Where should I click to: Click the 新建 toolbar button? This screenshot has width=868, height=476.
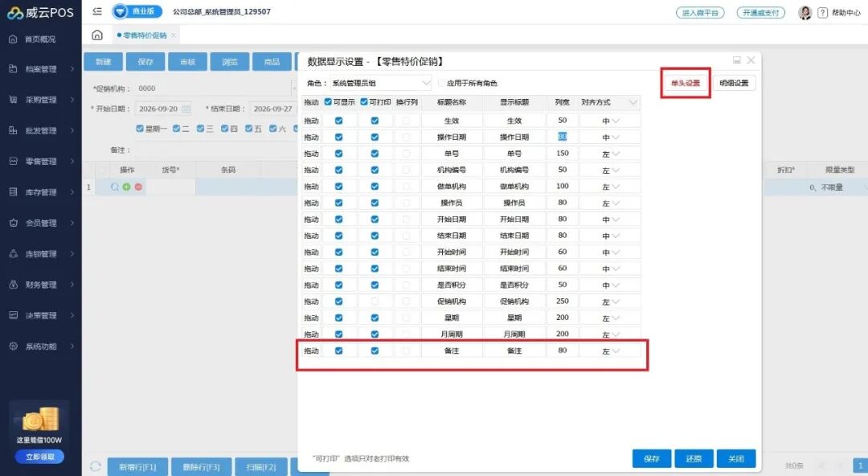tap(103, 61)
